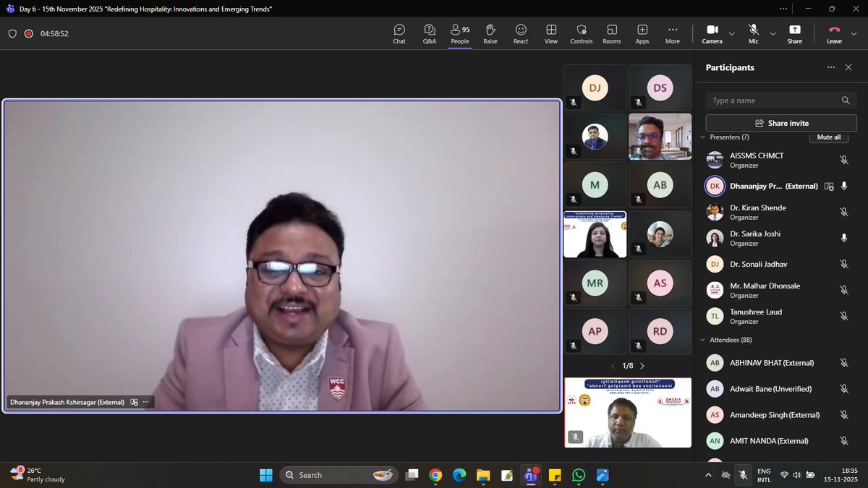The height and width of the screenshot is (488, 868).
Task: Open the Apps panel
Action: click(642, 33)
